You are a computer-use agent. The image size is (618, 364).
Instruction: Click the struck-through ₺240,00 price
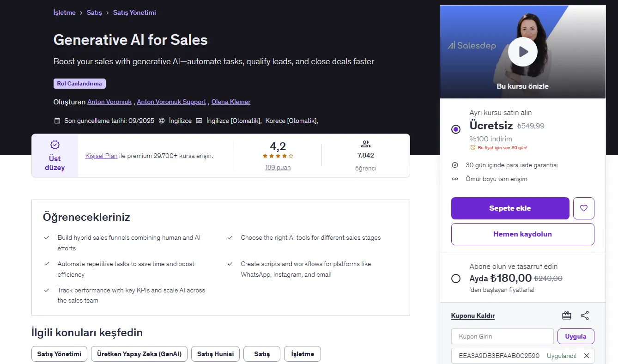549,279
